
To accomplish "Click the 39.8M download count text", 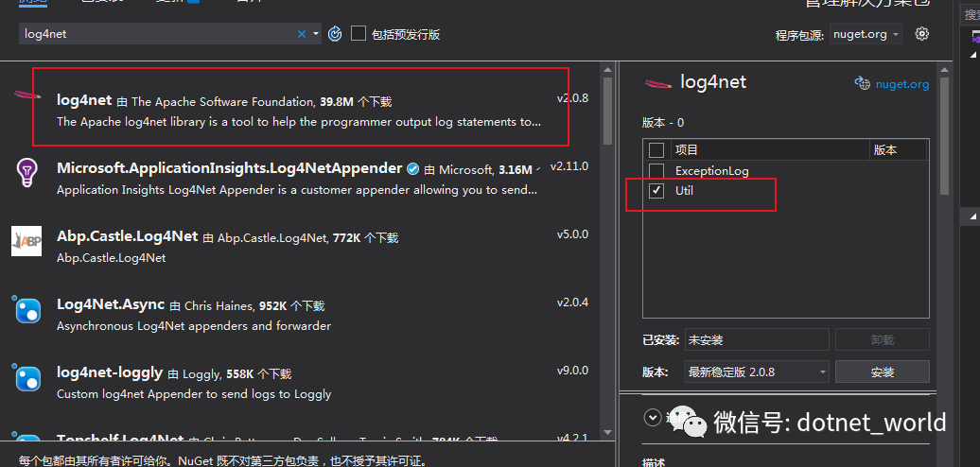I will click(x=337, y=101).
